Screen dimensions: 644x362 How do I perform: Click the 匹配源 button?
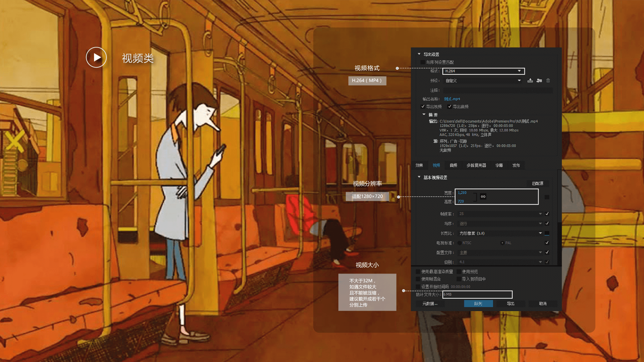(538, 184)
